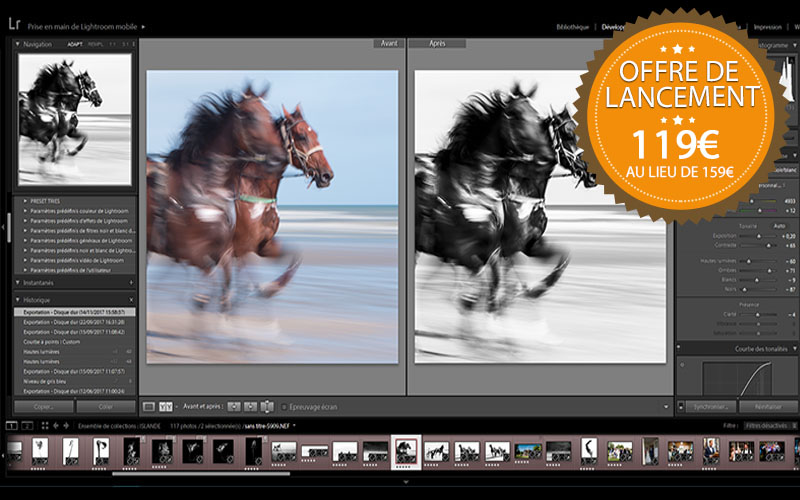
Task: Open grid view icon above filmstrip
Action: click(x=47, y=425)
